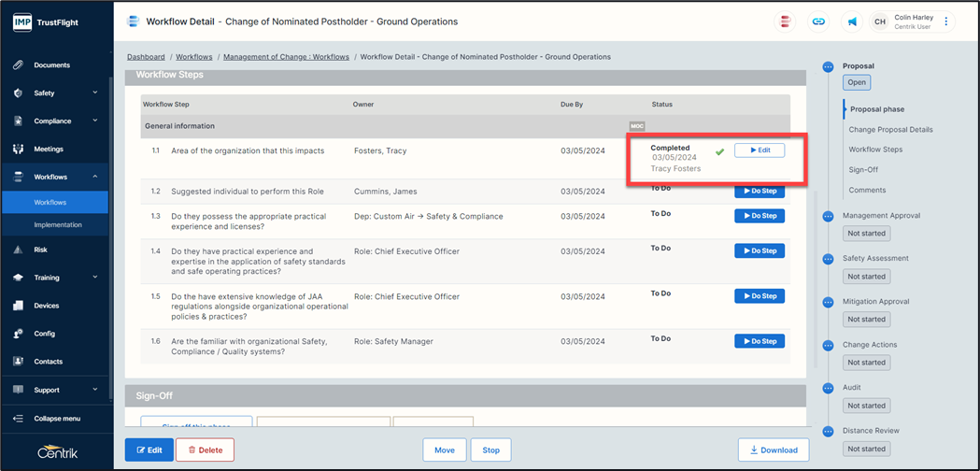Open user menu three-dot icon
The height and width of the screenshot is (471, 980).
945,21
